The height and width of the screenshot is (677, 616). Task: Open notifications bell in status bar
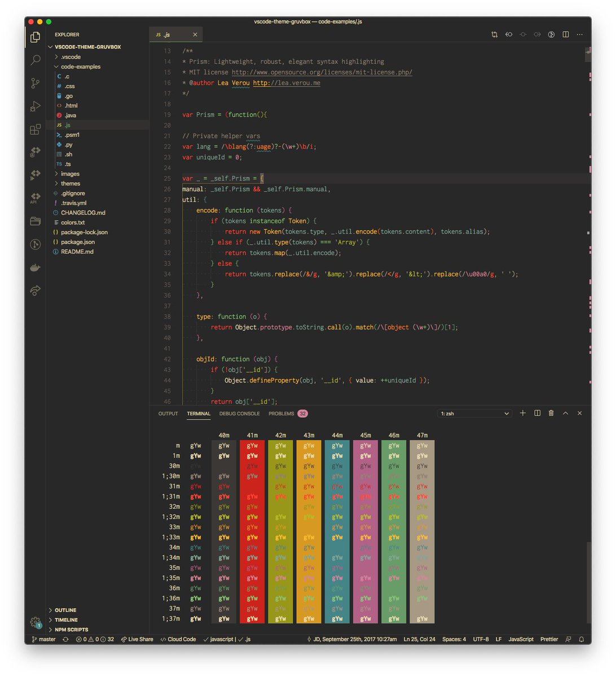coord(582,639)
